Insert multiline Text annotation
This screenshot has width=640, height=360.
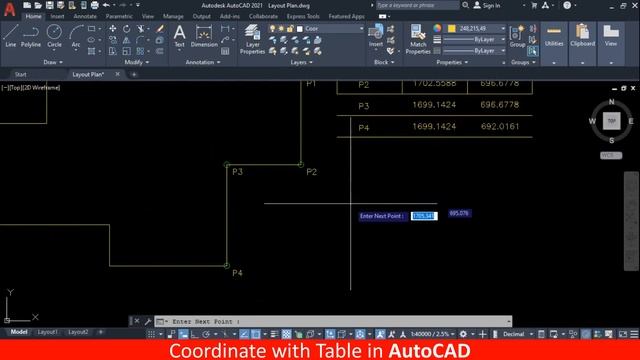click(180, 36)
